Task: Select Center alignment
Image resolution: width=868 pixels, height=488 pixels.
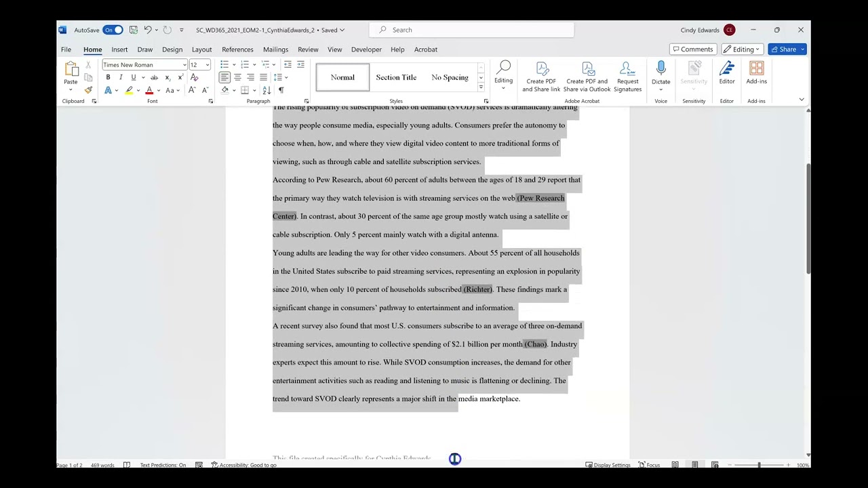Action: pos(237,77)
